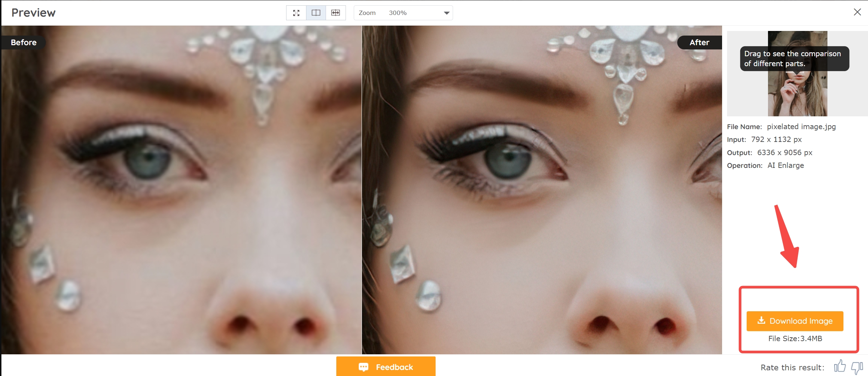This screenshot has width=868, height=376.
Task: Select the slider split comparison view
Action: tap(336, 13)
